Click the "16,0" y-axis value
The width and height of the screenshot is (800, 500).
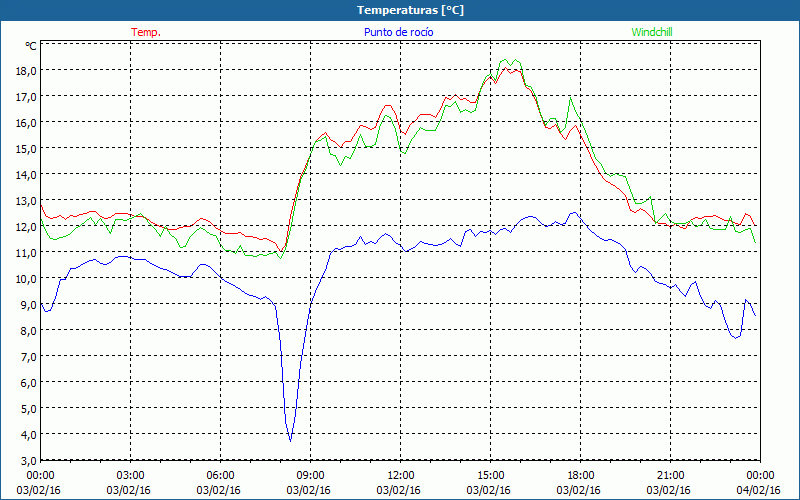pyautogui.click(x=26, y=122)
